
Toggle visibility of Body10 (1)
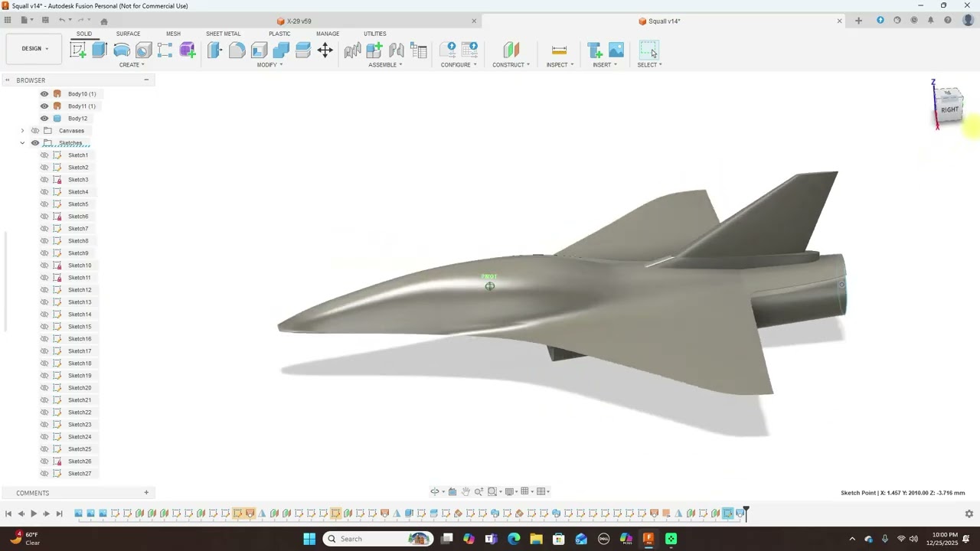click(44, 94)
